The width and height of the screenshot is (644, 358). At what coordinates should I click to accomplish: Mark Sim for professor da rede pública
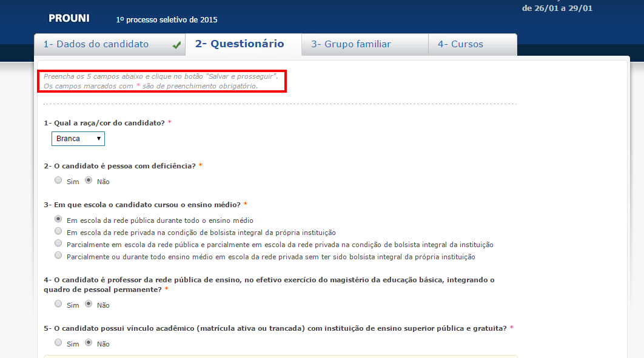click(58, 303)
